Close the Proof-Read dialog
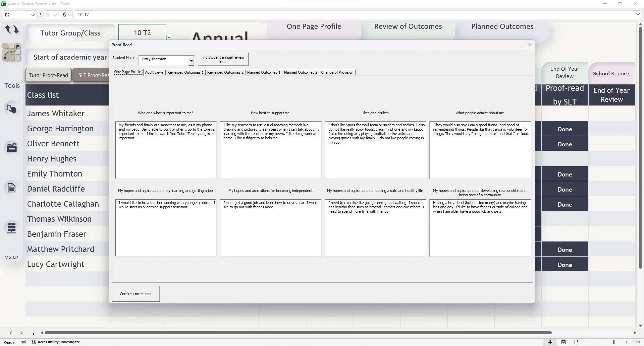The height and width of the screenshot is (346, 644). (x=530, y=45)
